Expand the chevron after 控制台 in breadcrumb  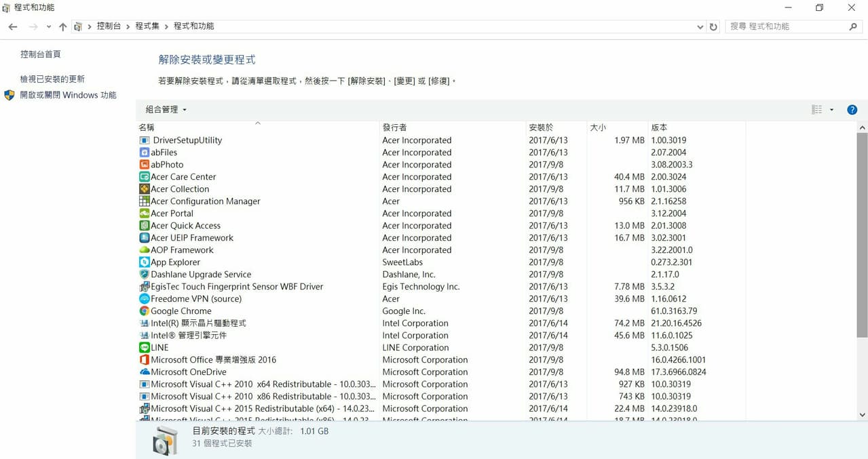coord(128,26)
